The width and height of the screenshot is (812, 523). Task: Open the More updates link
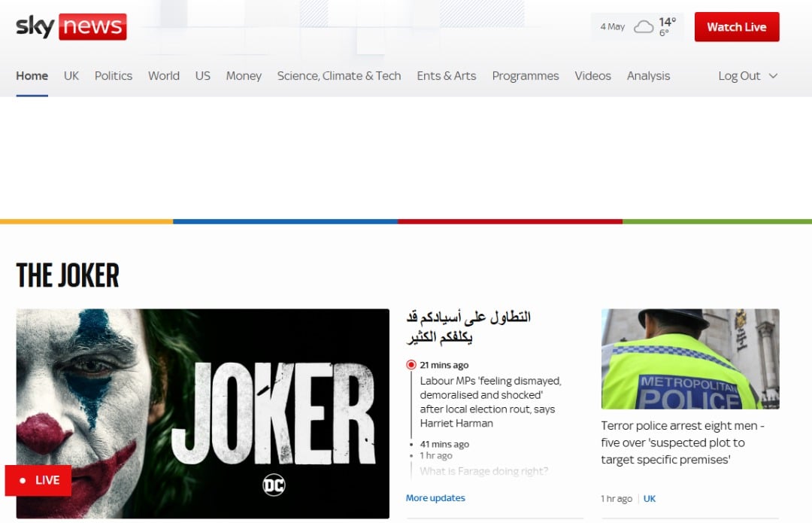tap(435, 497)
